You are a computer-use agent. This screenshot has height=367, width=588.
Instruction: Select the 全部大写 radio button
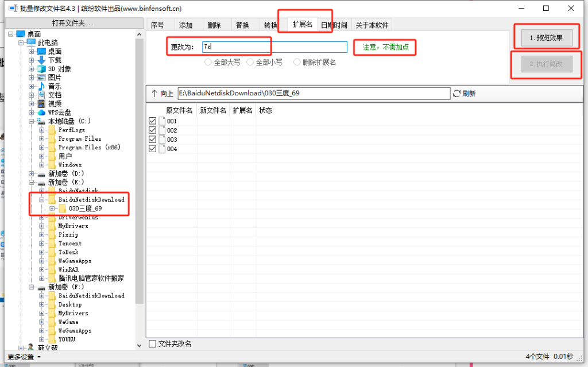[x=208, y=62]
